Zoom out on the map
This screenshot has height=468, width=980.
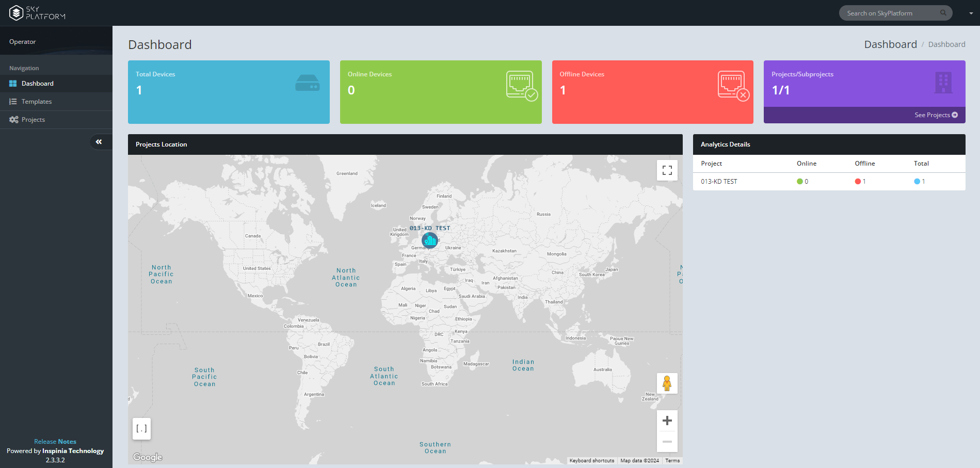(x=667, y=442)
